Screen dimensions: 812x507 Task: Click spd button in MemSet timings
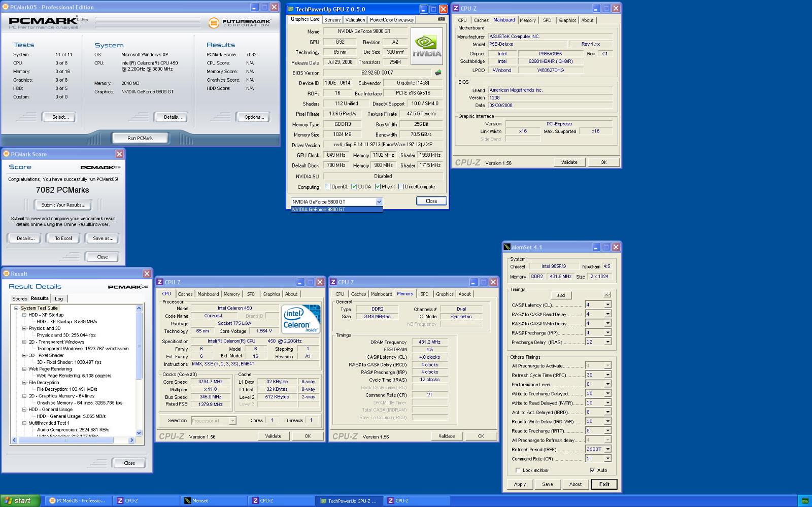[x=561, y=295]
